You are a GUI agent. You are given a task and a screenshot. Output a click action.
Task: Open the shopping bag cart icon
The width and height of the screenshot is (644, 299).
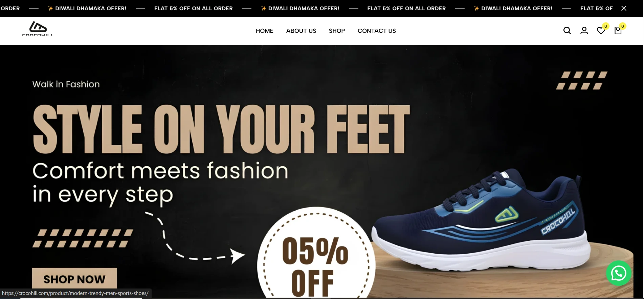[618, 31]
